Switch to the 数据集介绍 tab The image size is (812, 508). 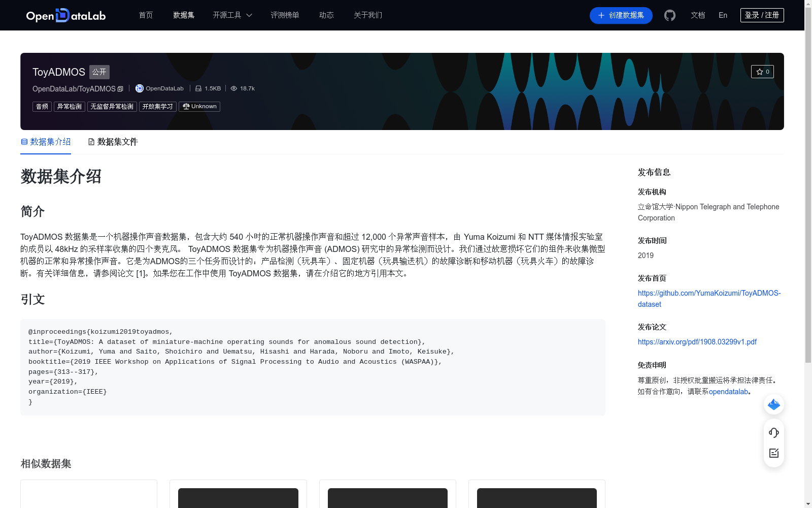[x=46, y=142]
